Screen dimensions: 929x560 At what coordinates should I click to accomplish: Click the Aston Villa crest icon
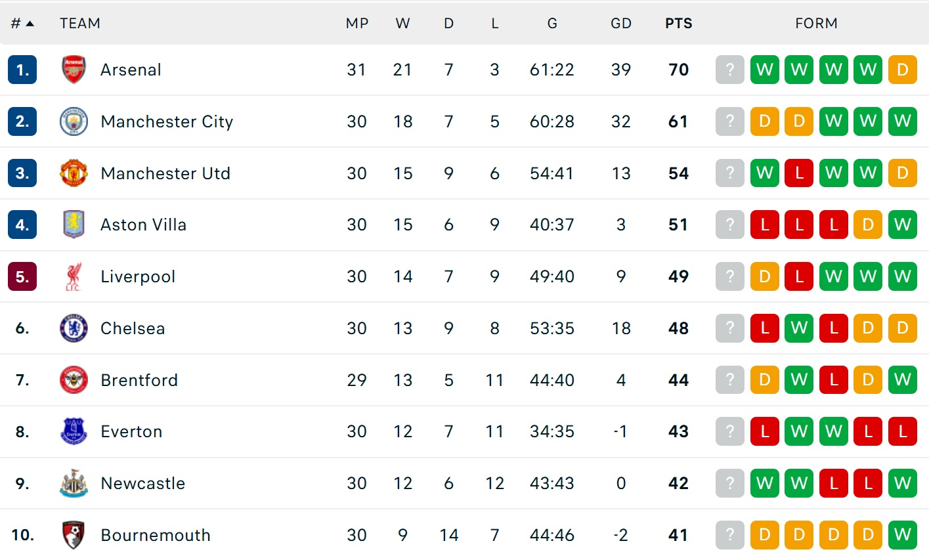(x=74, y=225)
